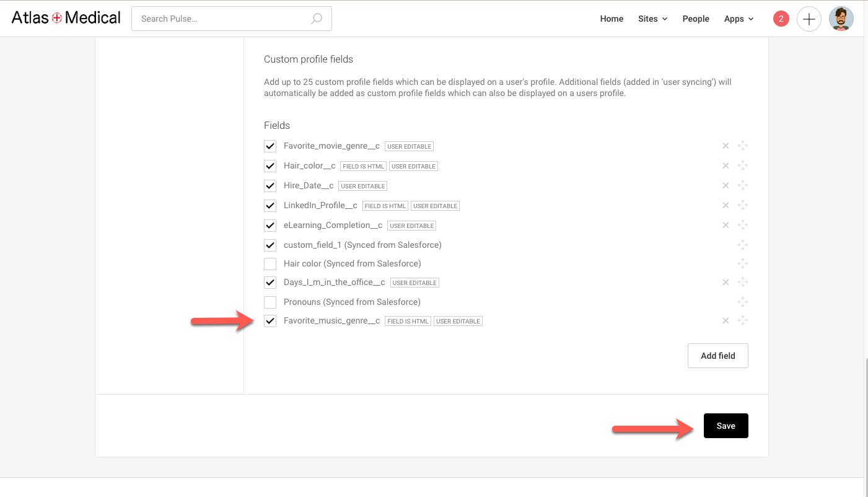Viewport: 868px width, 497px height.
Task: Click move handle for Favorite_music_genre__c
Action: (x=743, y=321)
